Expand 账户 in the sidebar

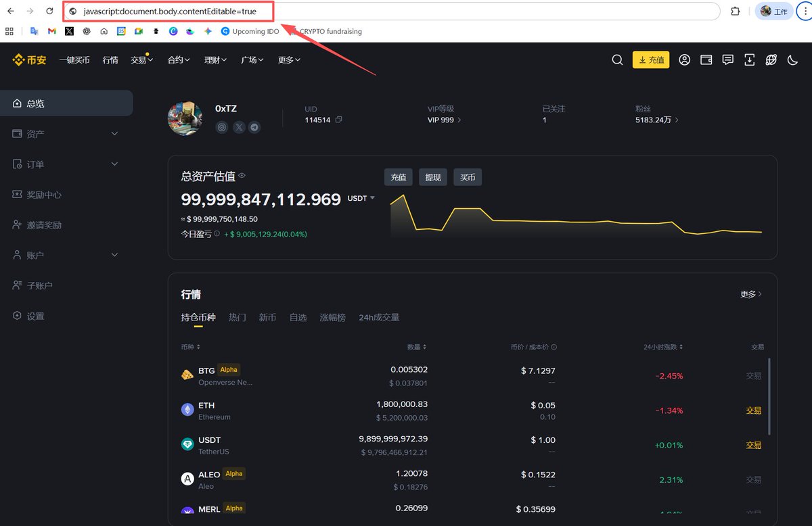pos(66,255)
